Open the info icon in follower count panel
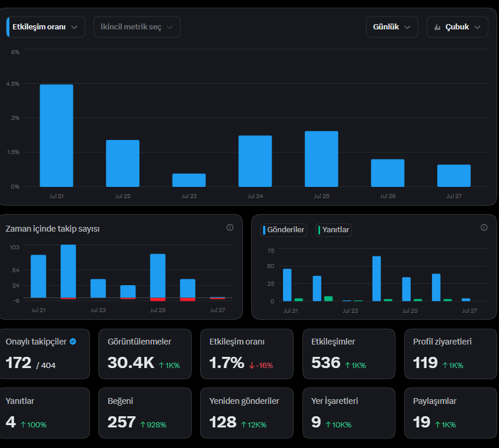The image size is (499, 448). (229, 228)
